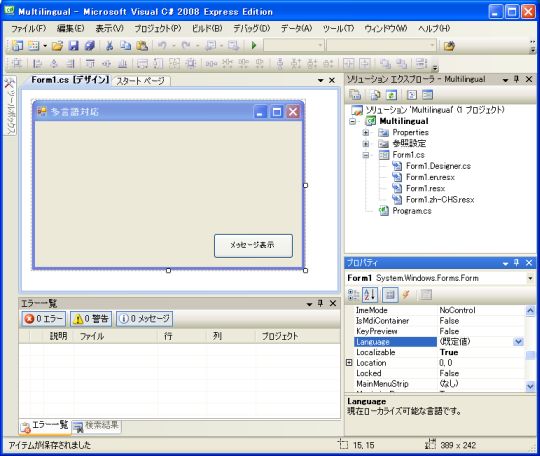Image resolution: width=540 pixels, height=456 pixels.
Task: Click the Align to Grid icon
Action: pos(17,63)
